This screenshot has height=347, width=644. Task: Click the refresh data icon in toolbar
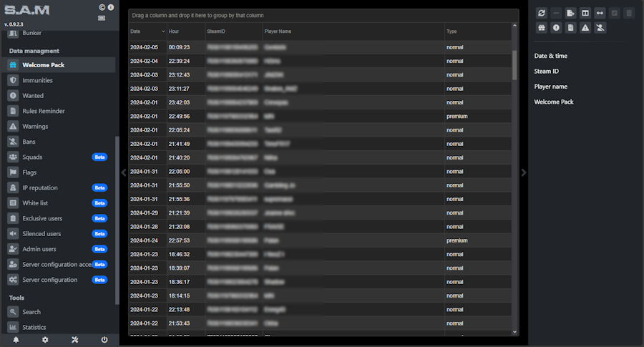click(x=542, y=13)
